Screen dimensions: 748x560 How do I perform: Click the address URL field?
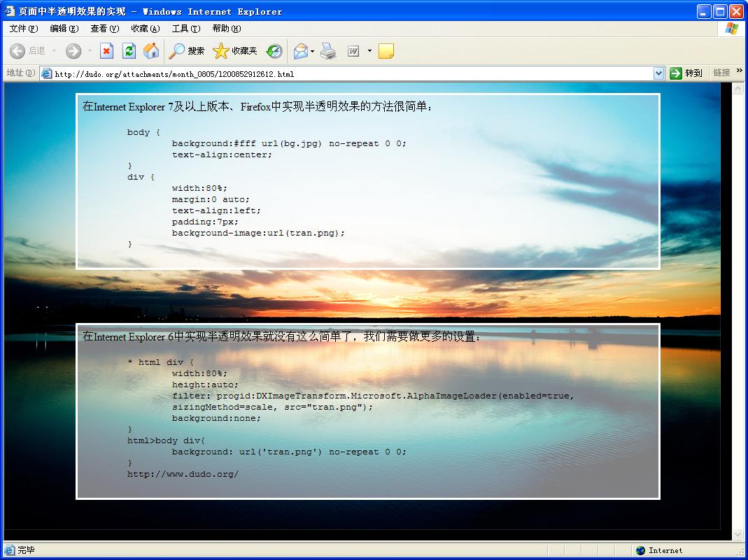coord(352,73)
